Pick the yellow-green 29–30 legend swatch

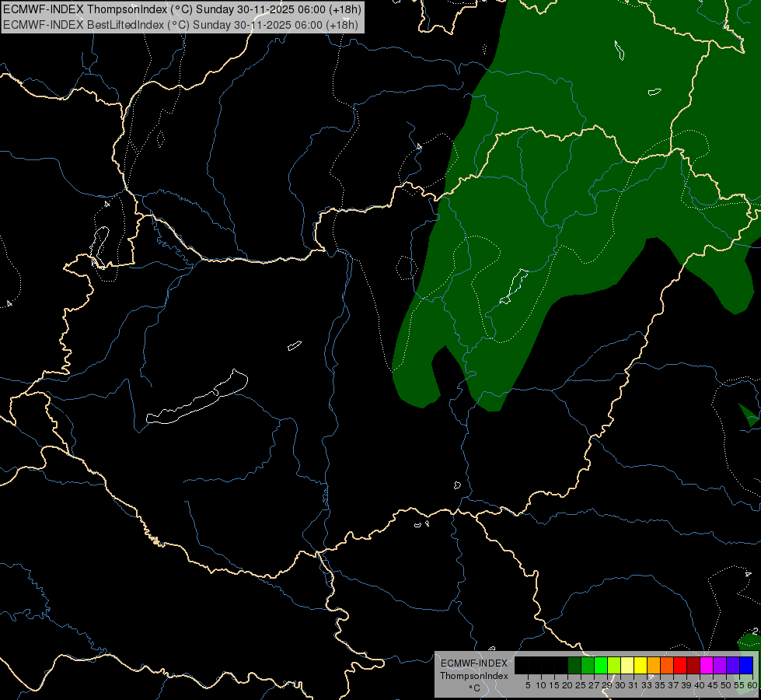click(x=614, y=666)
